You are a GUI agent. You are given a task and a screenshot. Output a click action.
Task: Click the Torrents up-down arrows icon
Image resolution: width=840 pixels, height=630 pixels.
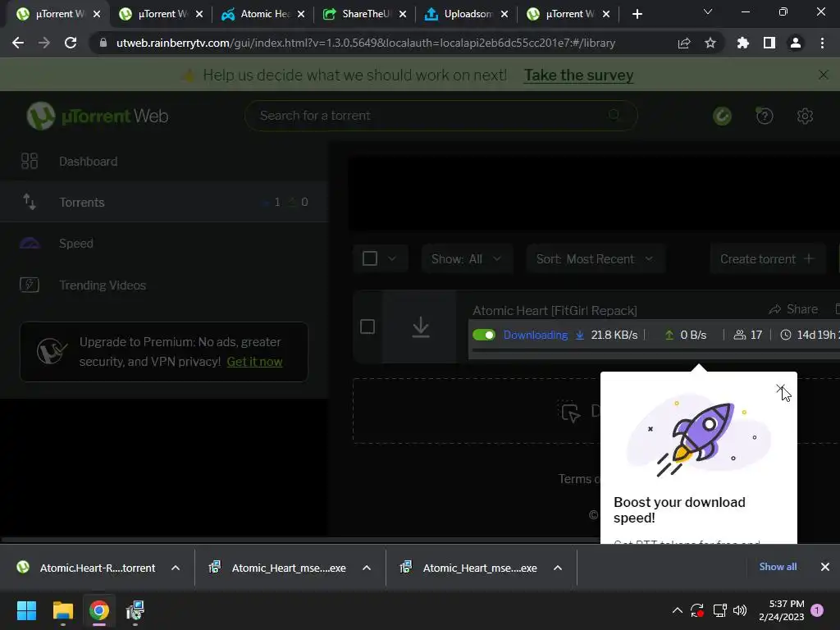click(x=30, y=202)
